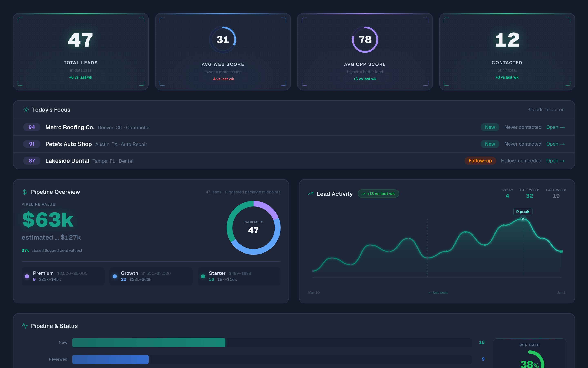Click the Avg Opp Score 78 gauge

(365, 40)
